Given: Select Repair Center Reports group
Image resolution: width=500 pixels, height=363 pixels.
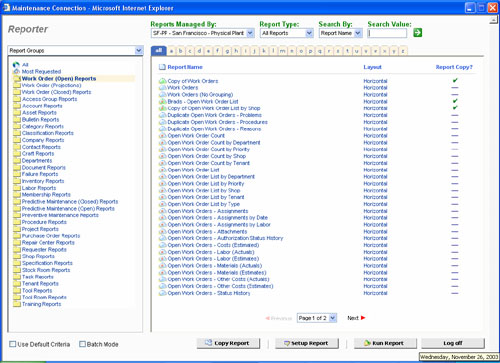Looking at the screenshot, I should pos(48,243).
